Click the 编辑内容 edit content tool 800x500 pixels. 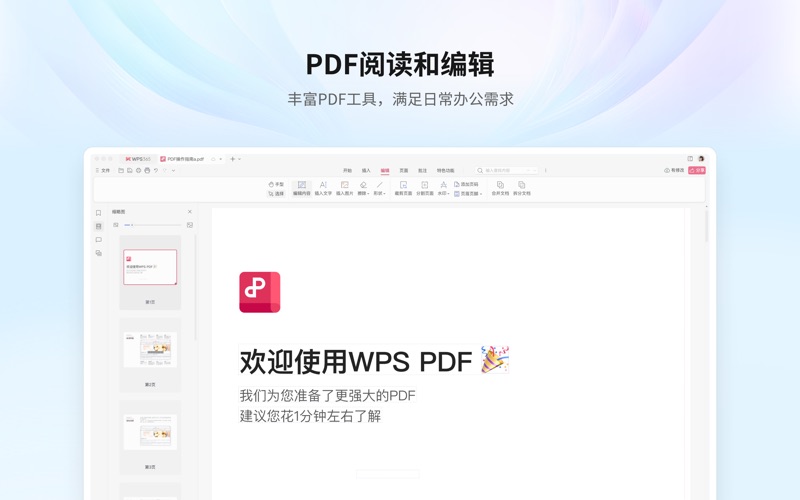tap(302, 188)
